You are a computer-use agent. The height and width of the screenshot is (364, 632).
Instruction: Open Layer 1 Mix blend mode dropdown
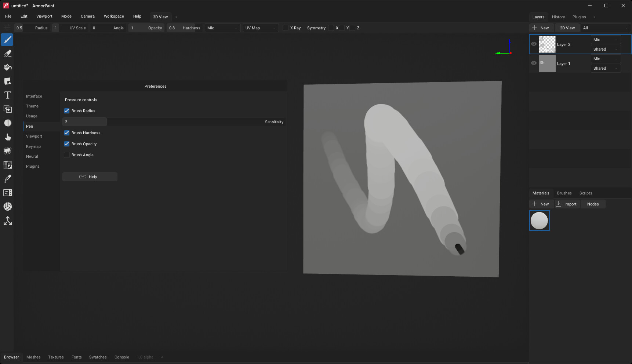click(x=605, y=59)
